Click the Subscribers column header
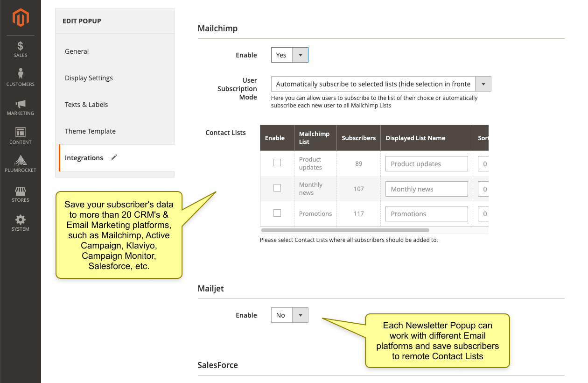 pyautogui.click(x=358, y=138)
